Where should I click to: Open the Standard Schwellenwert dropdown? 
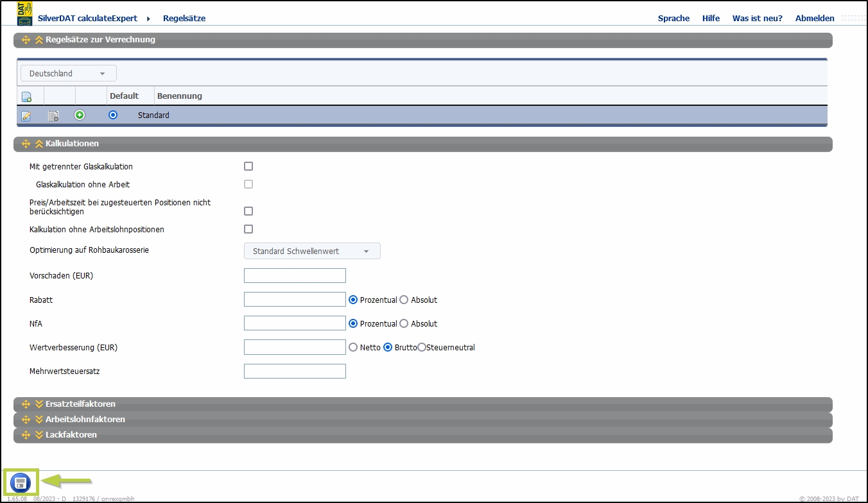coord(312,251)
